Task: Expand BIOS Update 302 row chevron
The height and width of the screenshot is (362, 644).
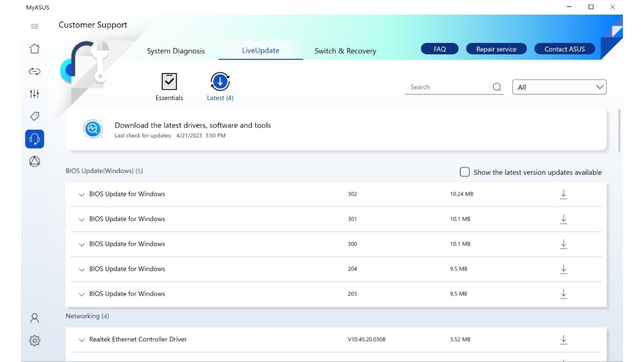Action: pos(81,195)
